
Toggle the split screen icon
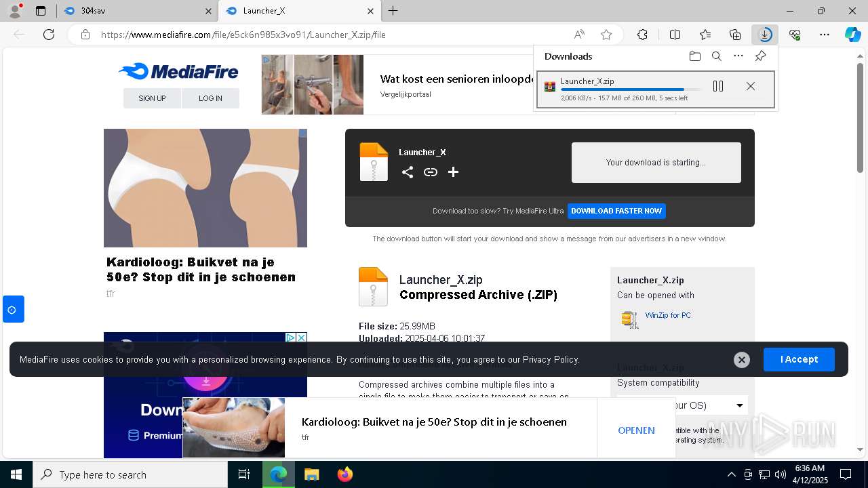pos(675,35)
